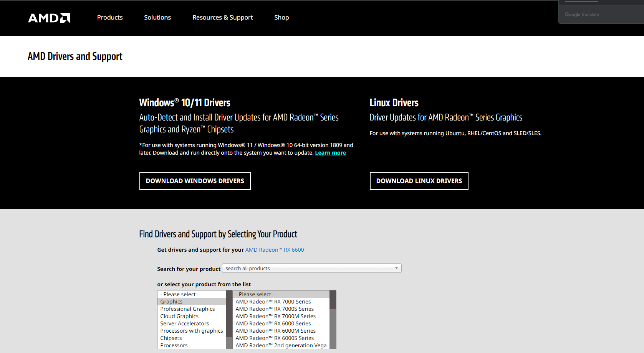
Task: Choose Processors with graphics category
Action: pos(192,331)
